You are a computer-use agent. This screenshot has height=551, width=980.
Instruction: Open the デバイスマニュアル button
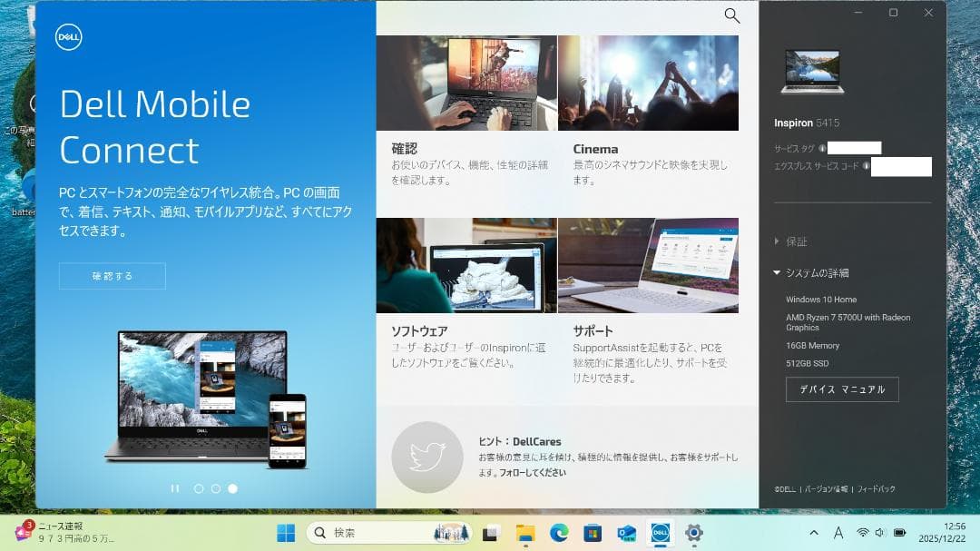coord(842,389)
